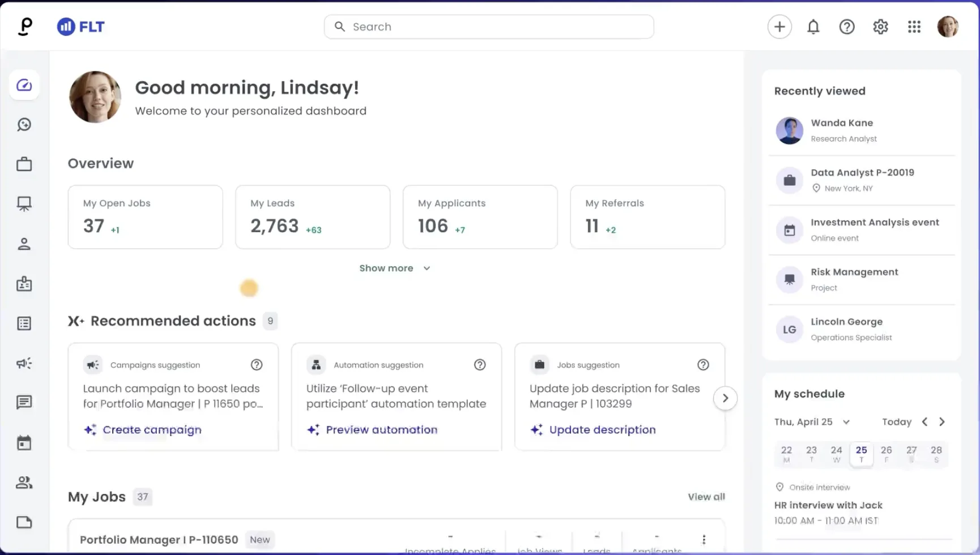Screen dimensions: 980x555
Task: Open Lincoln George recent item
Action: point(862,330)
